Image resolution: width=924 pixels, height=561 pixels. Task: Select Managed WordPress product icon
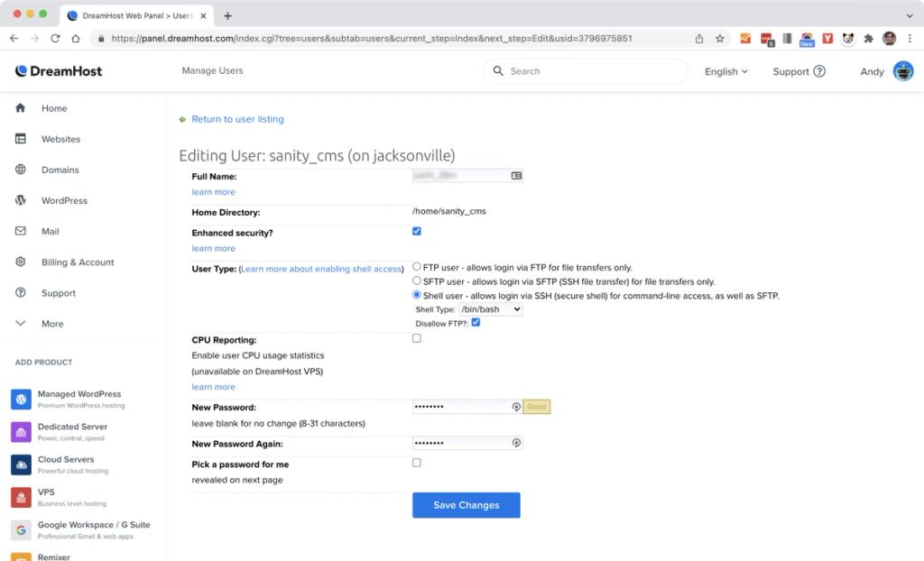[22, 399]
